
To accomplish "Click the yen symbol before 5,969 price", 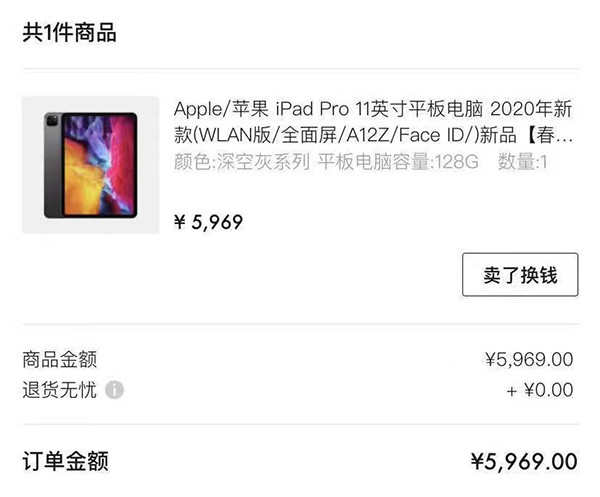I will [179, 222].
